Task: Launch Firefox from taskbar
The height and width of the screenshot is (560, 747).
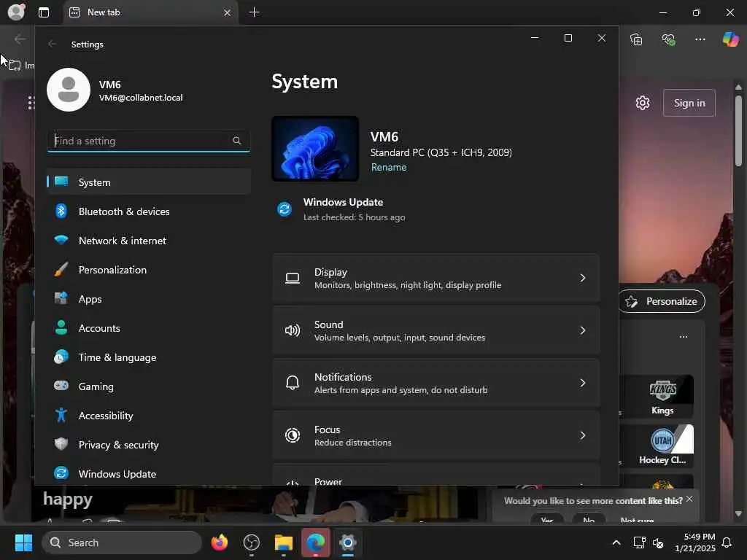Action: (219, 542)
